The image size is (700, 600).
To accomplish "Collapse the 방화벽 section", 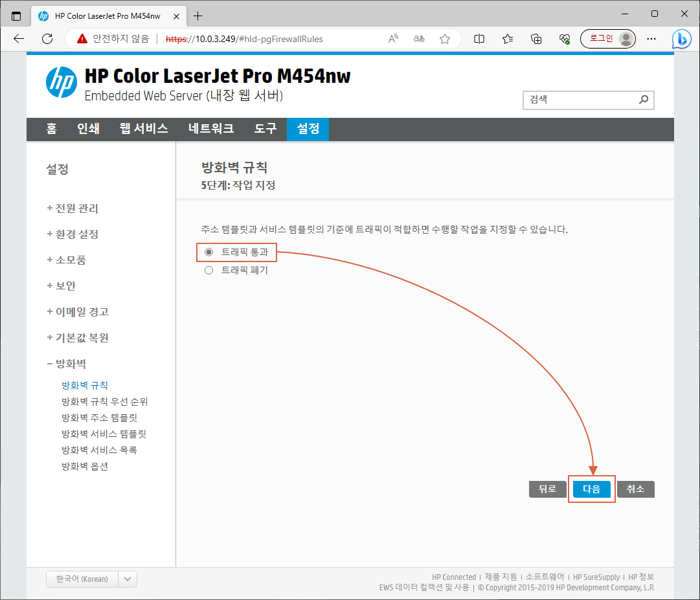I will coord(67,364).
